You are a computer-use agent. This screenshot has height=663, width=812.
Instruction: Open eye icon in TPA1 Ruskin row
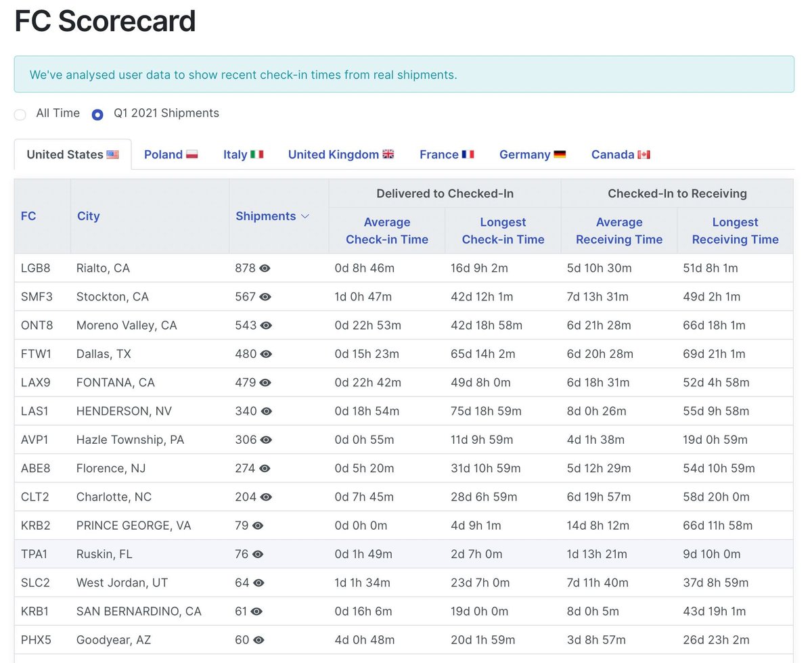point(258,554)
